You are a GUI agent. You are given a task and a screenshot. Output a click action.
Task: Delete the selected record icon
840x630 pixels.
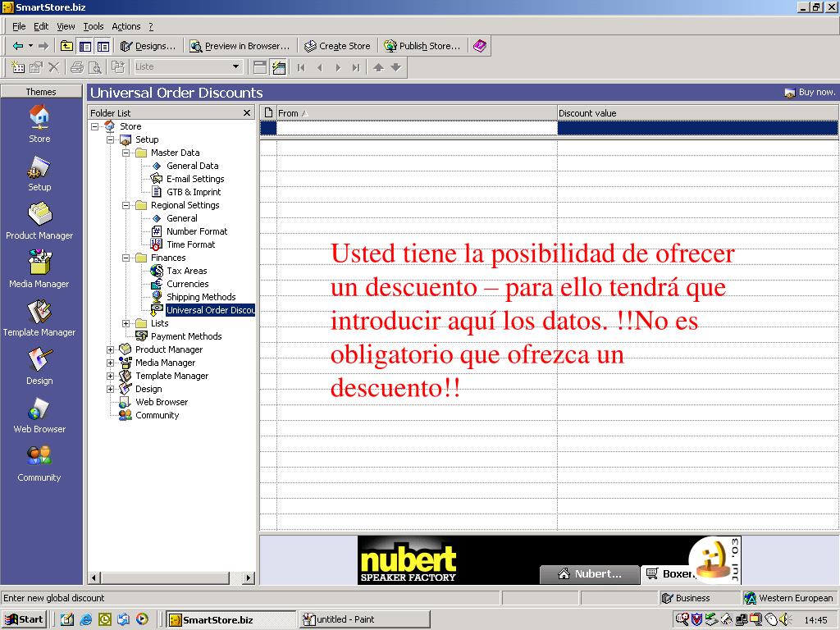(53, 67)
